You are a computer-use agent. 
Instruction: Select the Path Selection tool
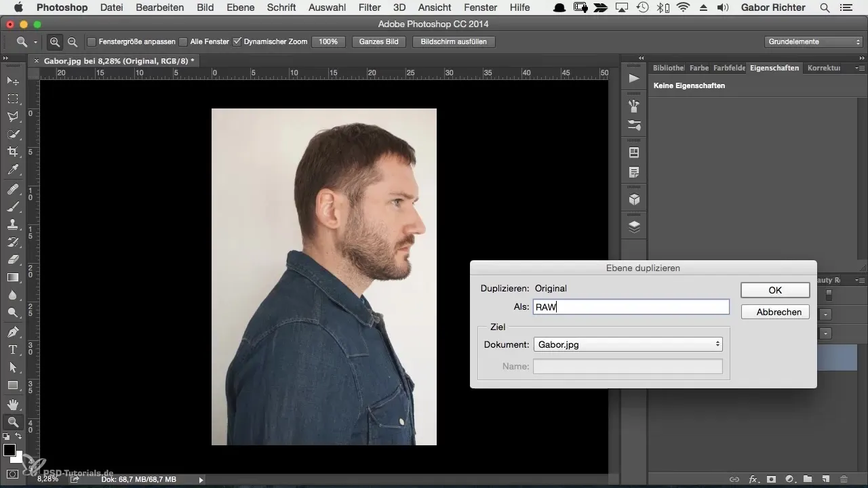click(12, 367)
